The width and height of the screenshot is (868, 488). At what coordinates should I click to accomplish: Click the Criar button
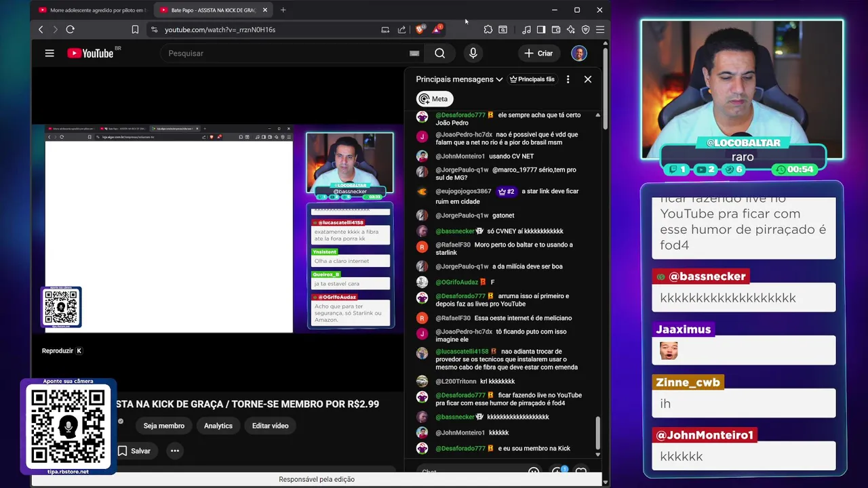pyautogui.click(x=539, y=53)
